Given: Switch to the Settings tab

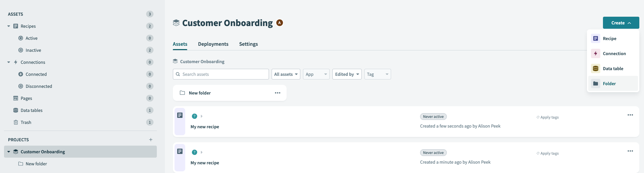Looking at the screenshot, I should click(248, 44).
